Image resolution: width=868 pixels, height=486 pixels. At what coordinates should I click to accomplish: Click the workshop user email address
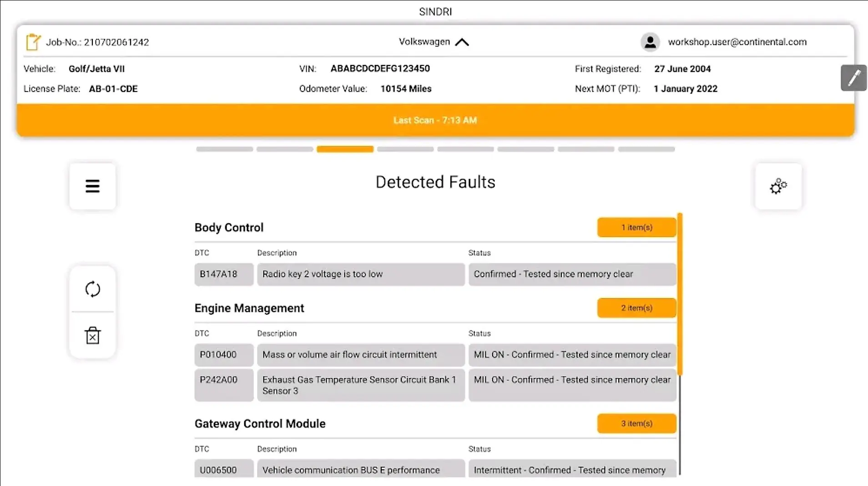point(737,42)
